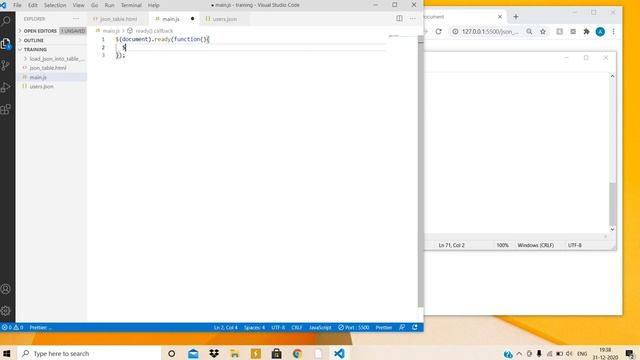Viewport: 640px width, 360px height.
Task: Open users.json in the Explorer tree
Action: coord(42,87)
